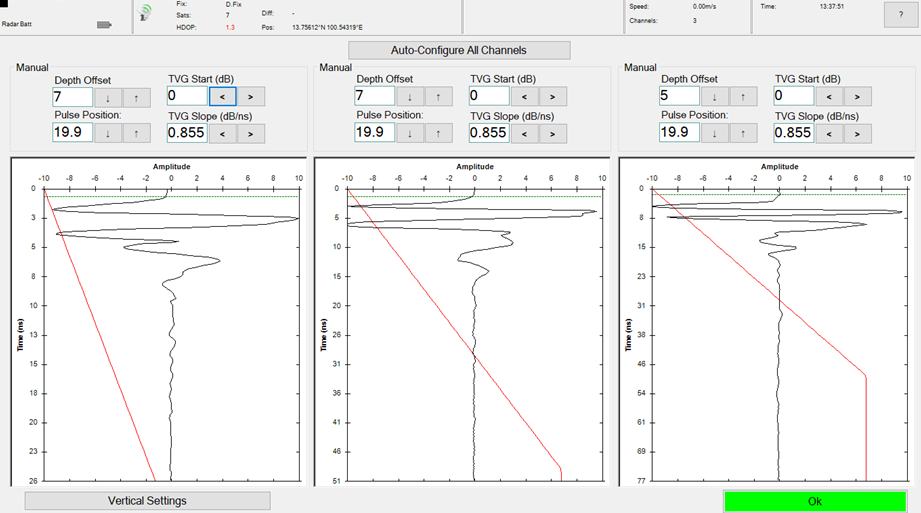Viewport: 921px width, 513px height.
Task: Click the GPS satellite signal icon
Action: pos(146,14)
